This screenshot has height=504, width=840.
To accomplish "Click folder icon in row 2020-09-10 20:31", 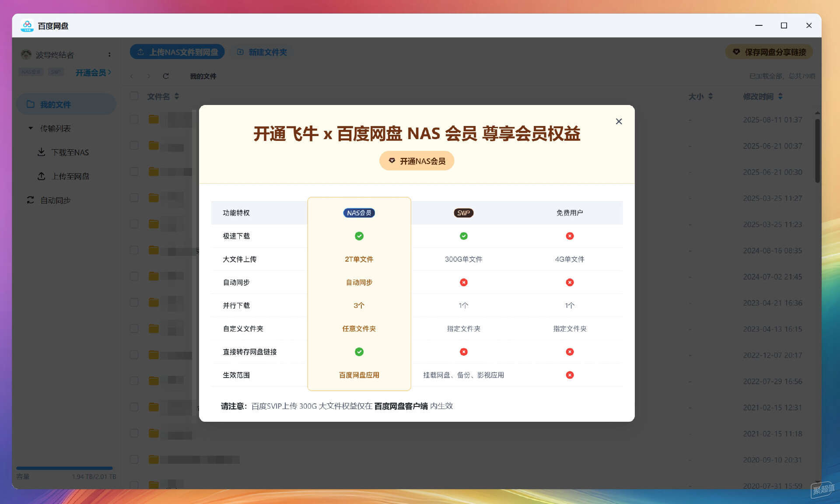I will (x=154, y=460).
